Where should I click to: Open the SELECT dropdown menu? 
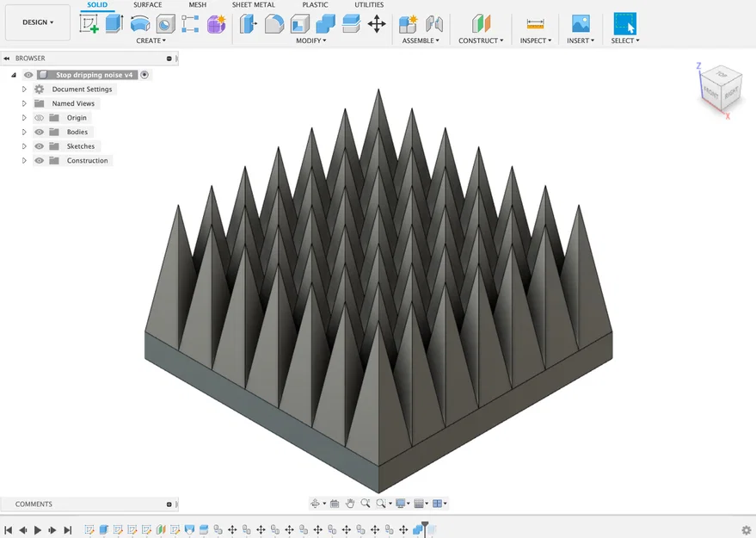pos(625,40)
